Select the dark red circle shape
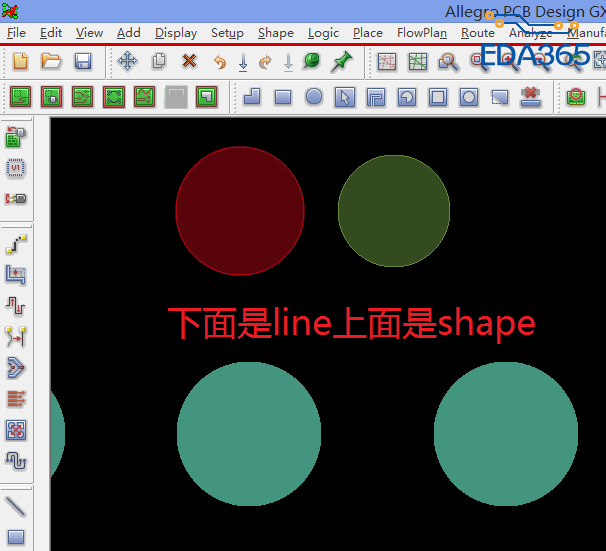The image size is (606, 551). [240, 211]
